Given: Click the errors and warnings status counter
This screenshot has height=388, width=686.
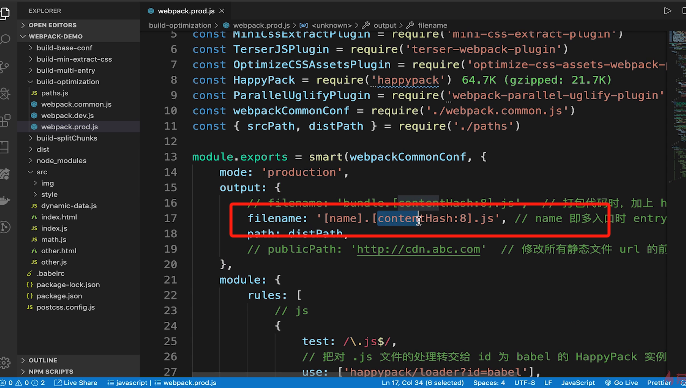Looking at the screenshot, I should pos(24,383).
